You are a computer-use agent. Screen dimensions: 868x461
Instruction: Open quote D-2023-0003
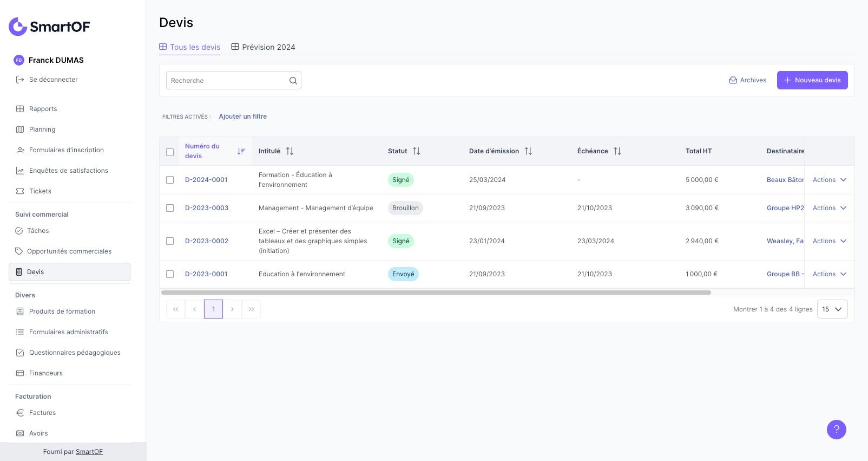(x=207, y=208)
